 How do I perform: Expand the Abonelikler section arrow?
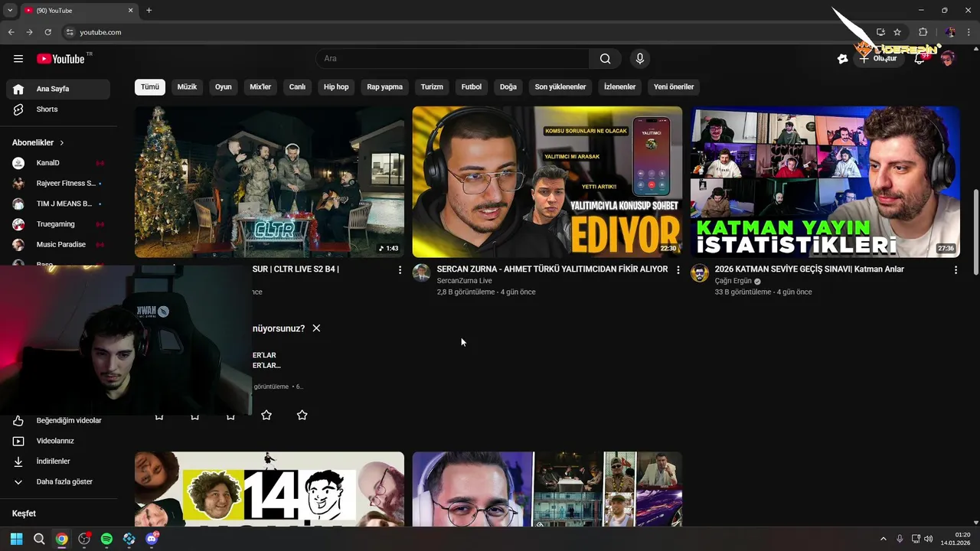pos(62,143)
